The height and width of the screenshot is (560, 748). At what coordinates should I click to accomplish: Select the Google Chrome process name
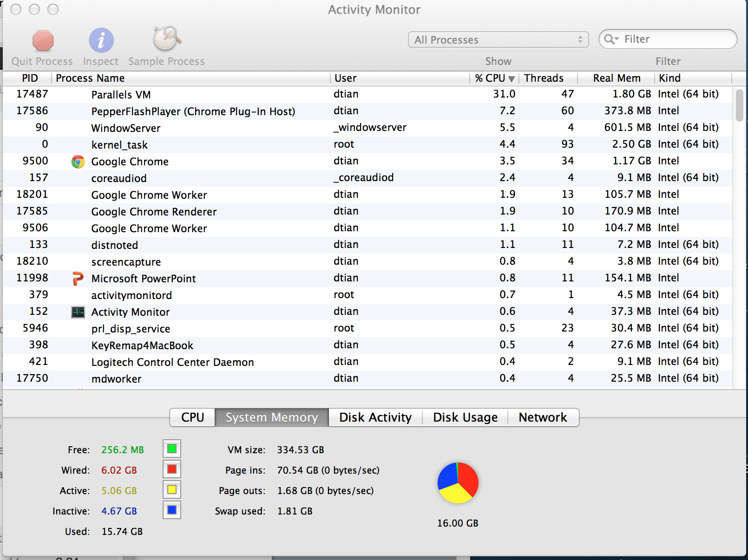[130, 162]
